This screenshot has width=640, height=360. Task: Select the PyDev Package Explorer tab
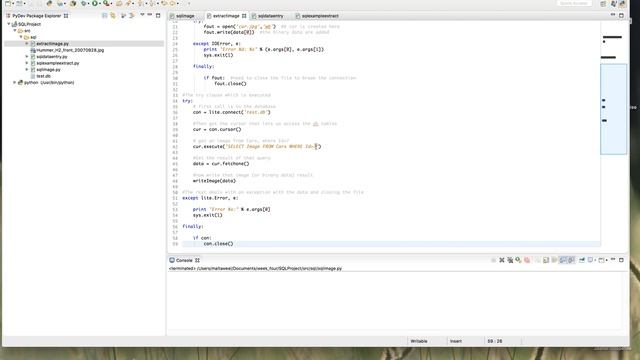(x=37, y=16)
